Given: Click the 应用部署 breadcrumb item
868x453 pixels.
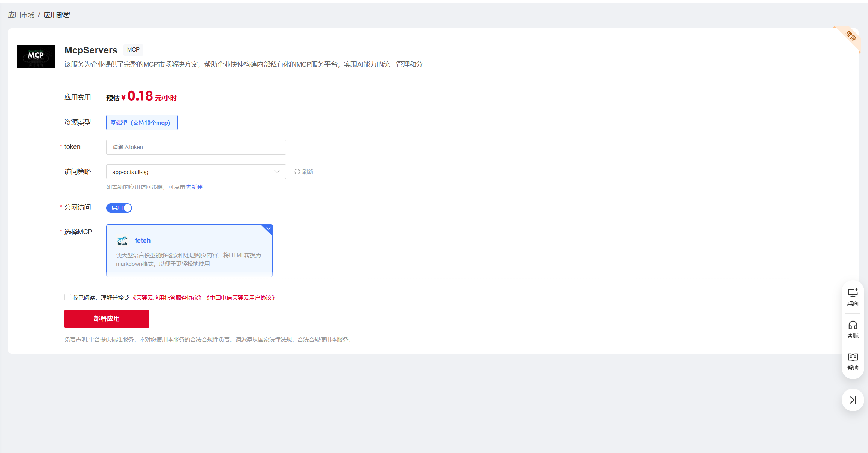Looking at the screenshot, I should click(x=57, y=15).
